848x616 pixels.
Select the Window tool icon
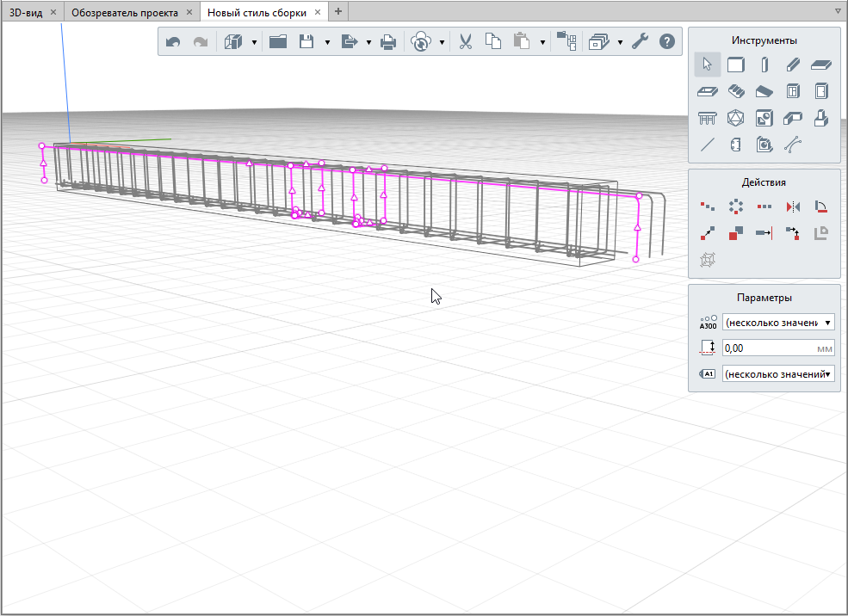coord(793,92)
